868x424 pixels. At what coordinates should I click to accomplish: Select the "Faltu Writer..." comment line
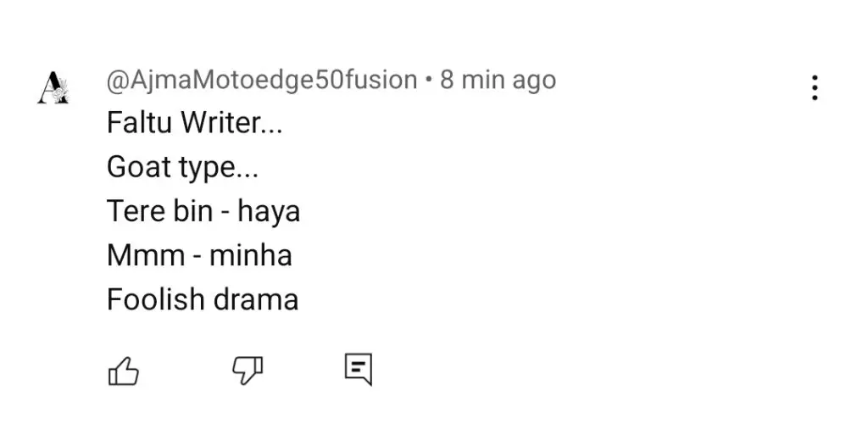pos(194,122)
